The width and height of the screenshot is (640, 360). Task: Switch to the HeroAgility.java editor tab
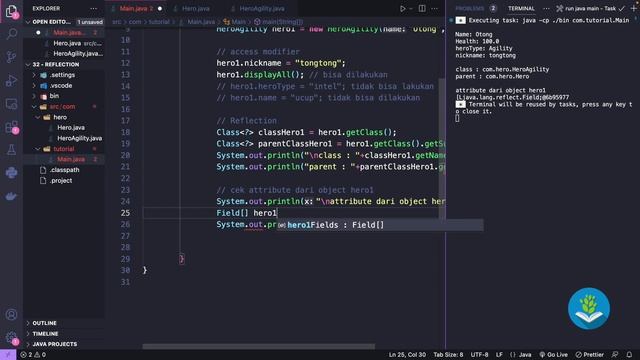(x=262, y=9)
